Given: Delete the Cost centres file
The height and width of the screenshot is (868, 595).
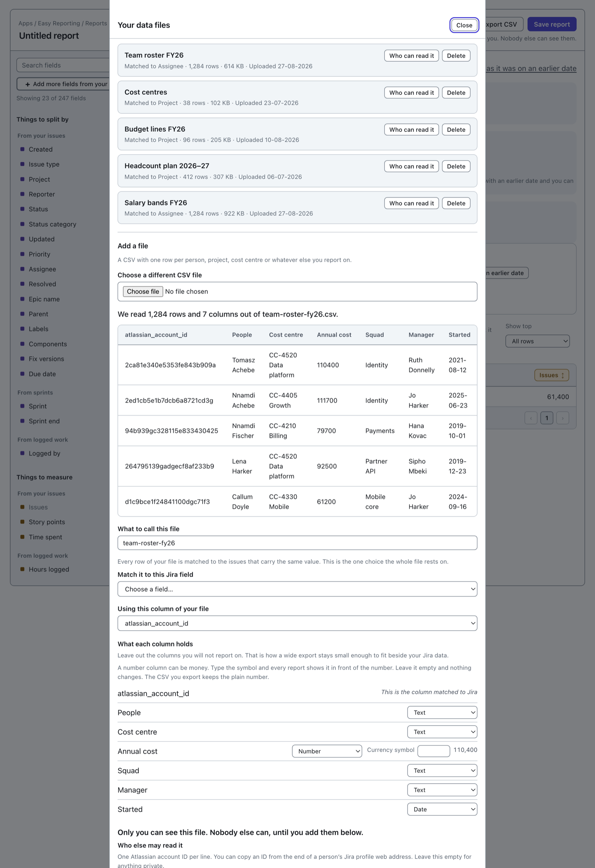Looking at the screenshot, I should tap(456, 93).
